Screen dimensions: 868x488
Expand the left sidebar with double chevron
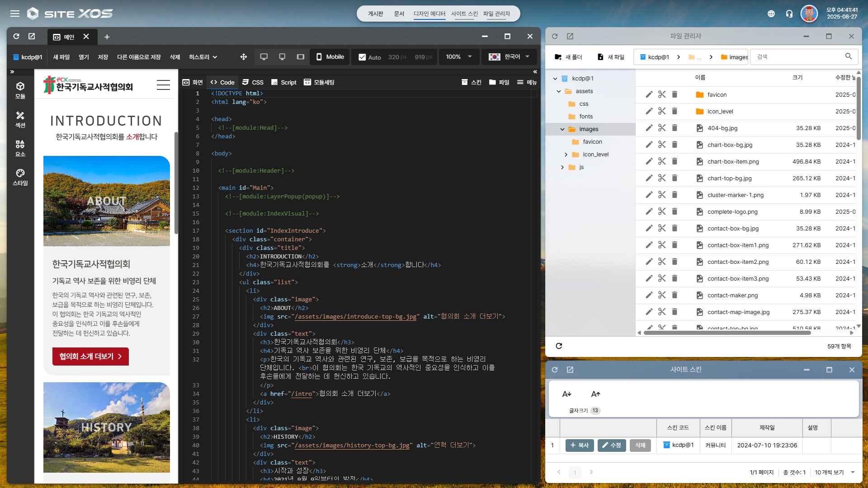[x=12, y=72]
